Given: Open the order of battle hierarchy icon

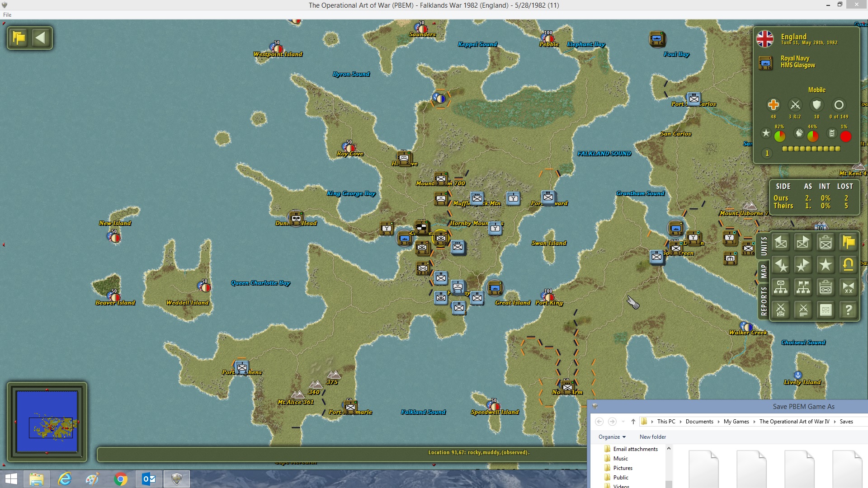Looking at the screenshot, I should click(781, 287).
